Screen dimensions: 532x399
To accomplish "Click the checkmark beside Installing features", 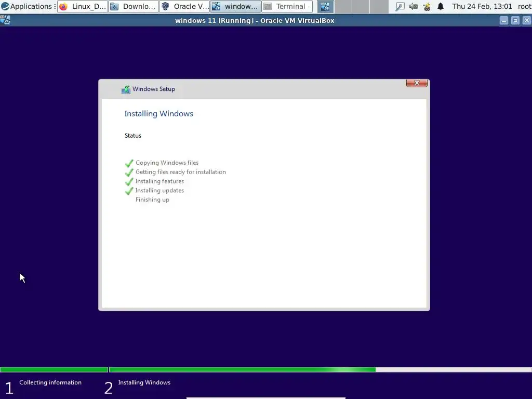I will 129,181.
